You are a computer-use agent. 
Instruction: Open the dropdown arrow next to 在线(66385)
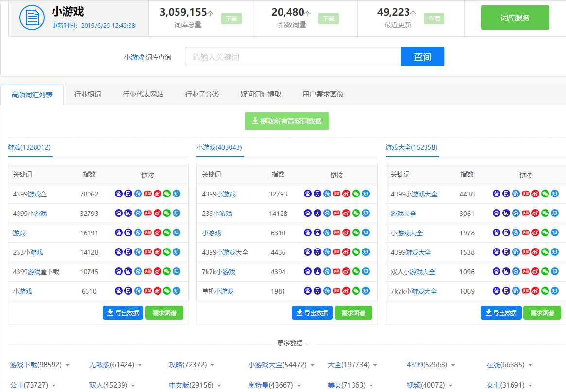pos(530,365)
